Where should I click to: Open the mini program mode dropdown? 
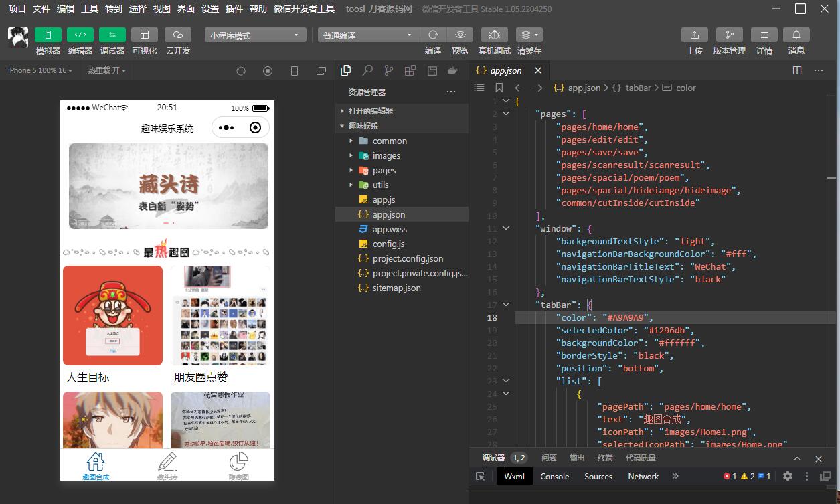tap(255, 35)
